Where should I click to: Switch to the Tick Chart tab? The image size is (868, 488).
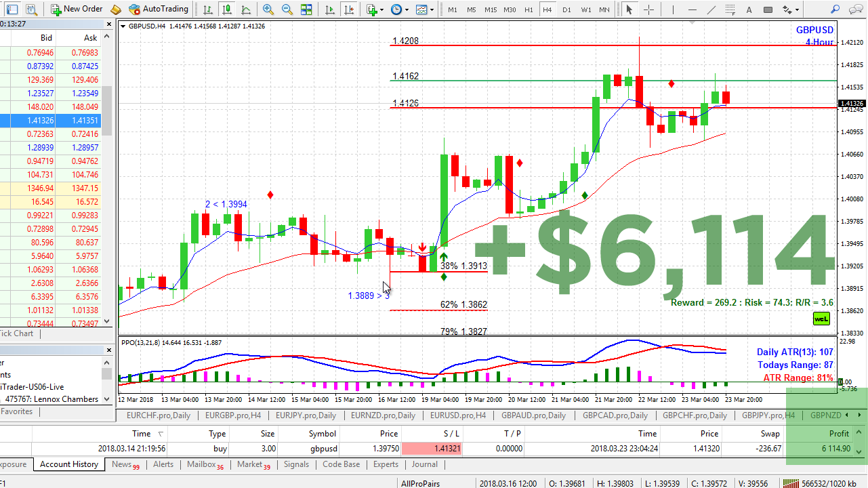pos(18,333)
